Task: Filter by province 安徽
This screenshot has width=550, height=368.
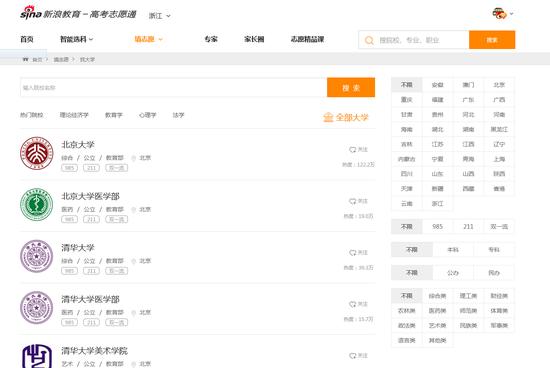Action: pyautogui.click(x=437, y=85)
